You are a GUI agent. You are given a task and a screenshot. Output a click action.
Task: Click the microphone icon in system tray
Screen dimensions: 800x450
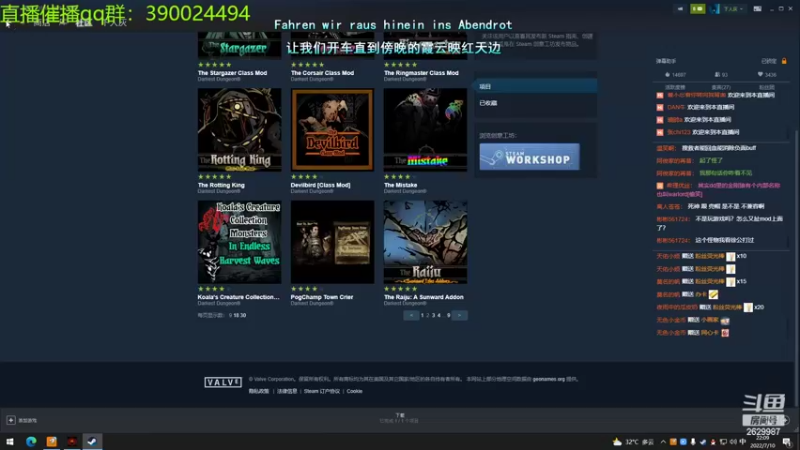pyautogui.click(x=693, y=442)
